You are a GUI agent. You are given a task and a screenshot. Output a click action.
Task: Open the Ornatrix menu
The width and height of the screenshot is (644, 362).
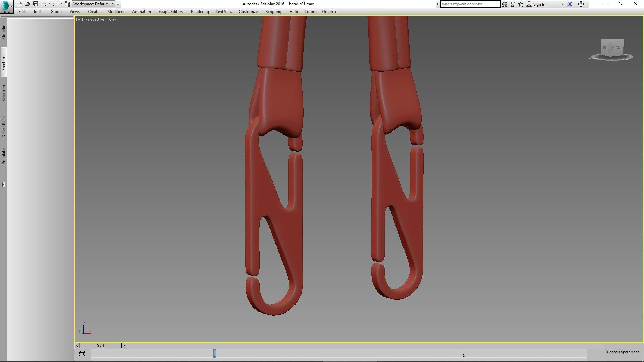coord(329,11)
